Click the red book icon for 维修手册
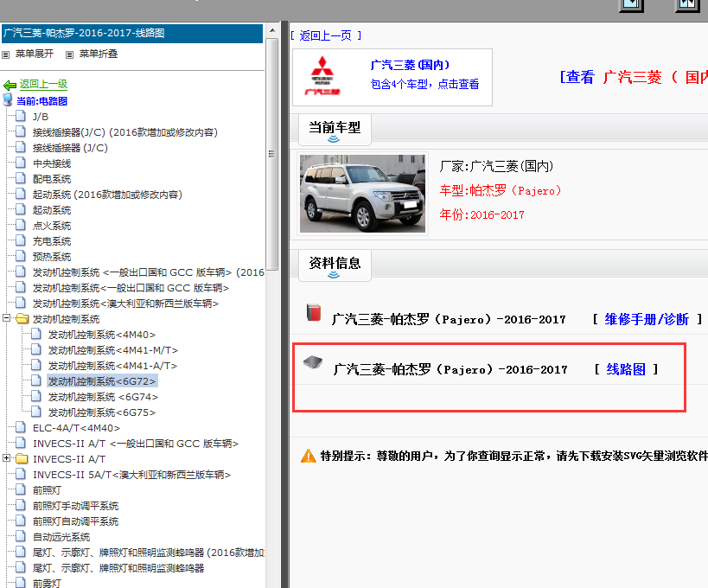This screenshot has height=588, width=708. point(313,312)
